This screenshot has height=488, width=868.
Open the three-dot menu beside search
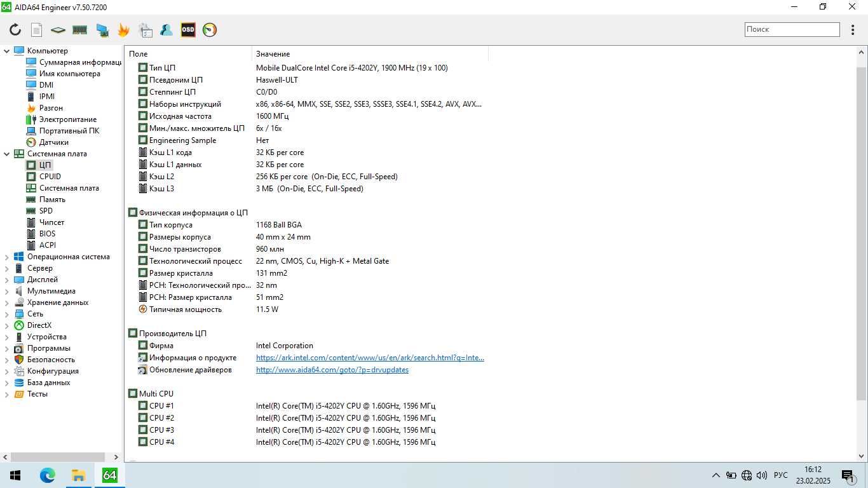(x=853, y=29)
